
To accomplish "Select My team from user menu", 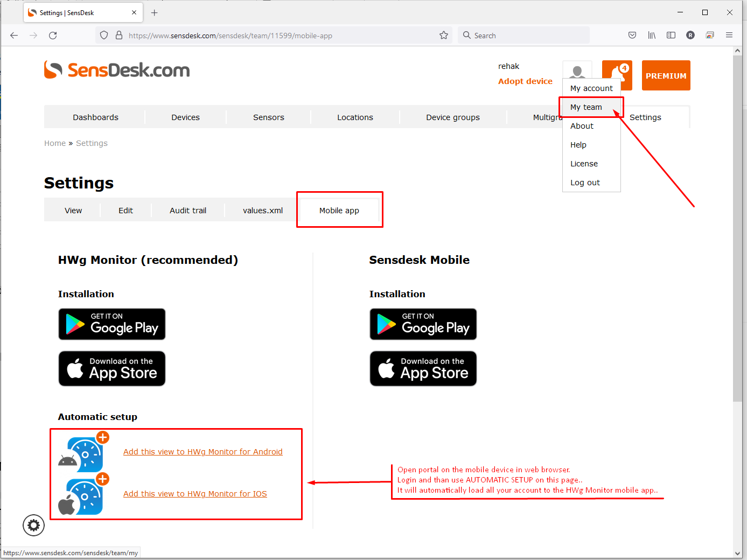I will click(x=591, y=107).
